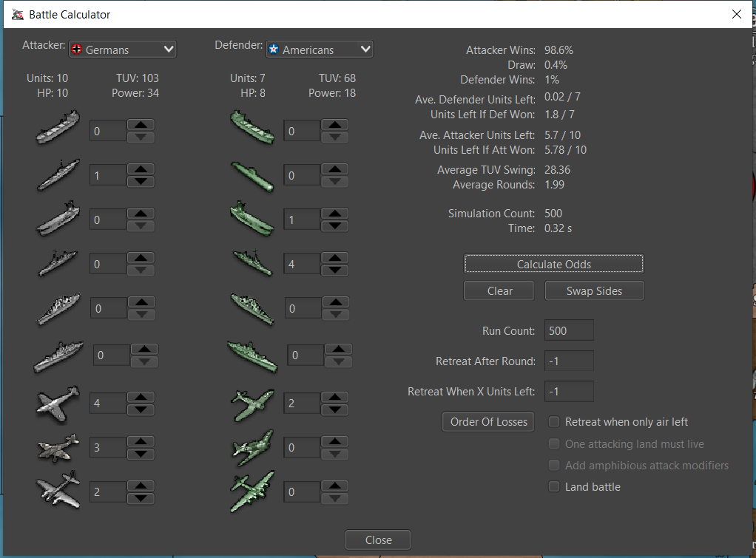Click the German tactical bomber icon
Viewport: 756px width, 558px height.
(58, 449)
